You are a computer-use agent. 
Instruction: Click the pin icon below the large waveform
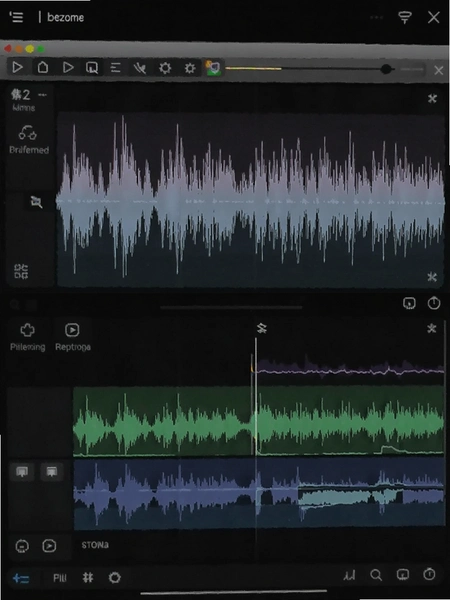click(x=432, y=277)
